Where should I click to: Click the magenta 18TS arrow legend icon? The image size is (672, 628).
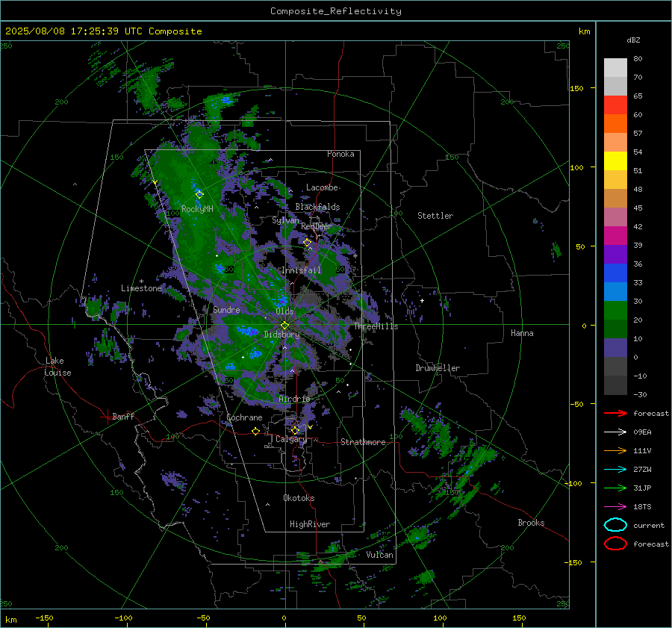point(615,507)
